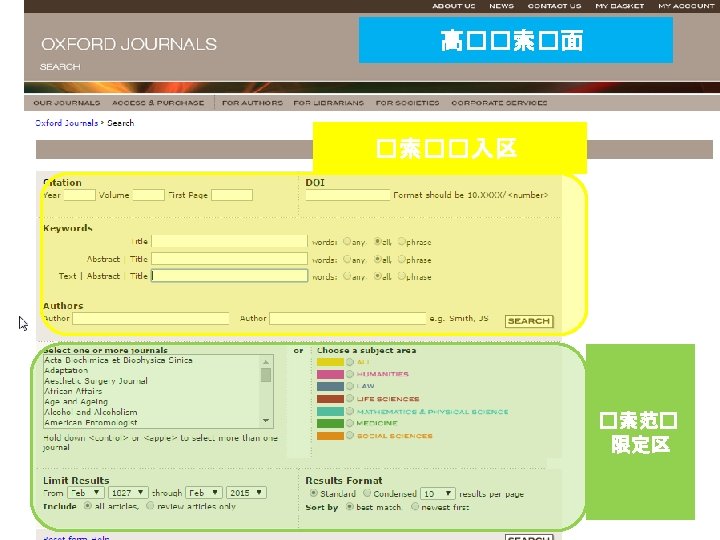The image size is (720, 540).
Task: Open results per page dropdown
Action: [x=438, y=494]
